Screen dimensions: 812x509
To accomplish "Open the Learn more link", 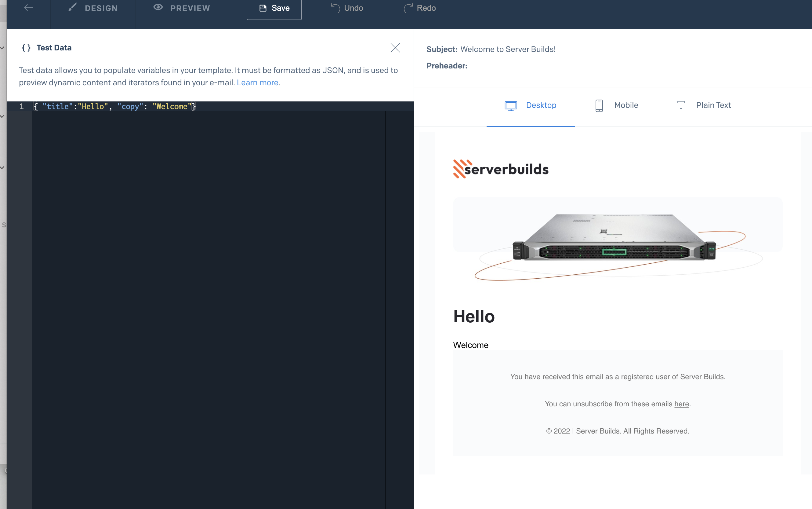I will (258, 82).
